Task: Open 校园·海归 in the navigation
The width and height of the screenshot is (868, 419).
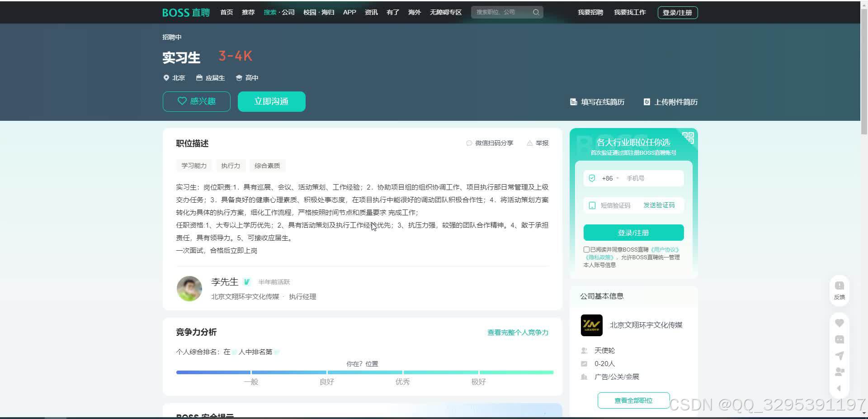Action: point(319,12)
